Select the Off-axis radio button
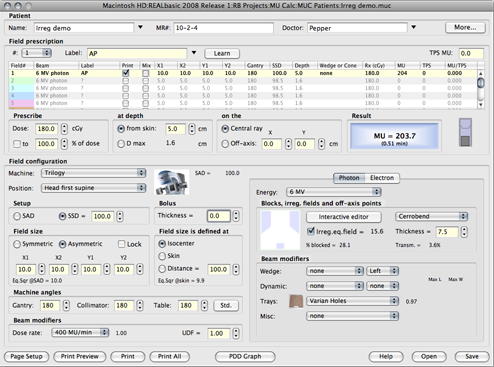494x367 pixels. tap(225, 144)
